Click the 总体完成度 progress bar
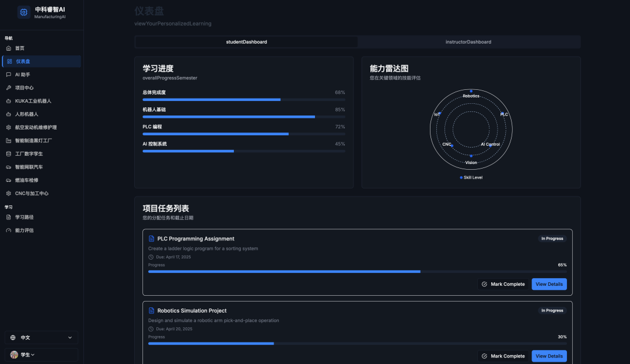The width and height of the screenshot is (630, 364). point(244,100)
